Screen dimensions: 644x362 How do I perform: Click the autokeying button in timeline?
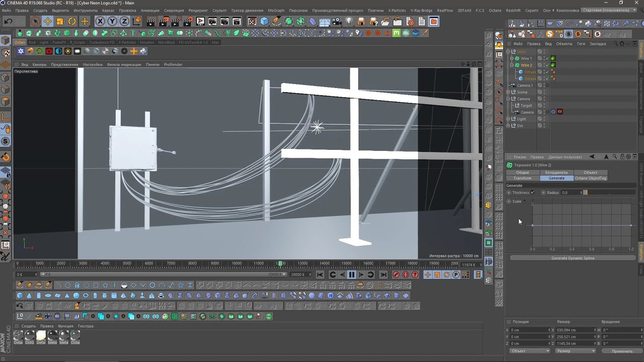(x=406, y=275)
